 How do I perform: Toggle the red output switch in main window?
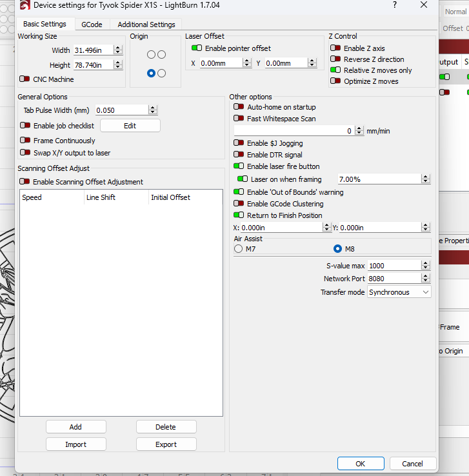(444, 92)
